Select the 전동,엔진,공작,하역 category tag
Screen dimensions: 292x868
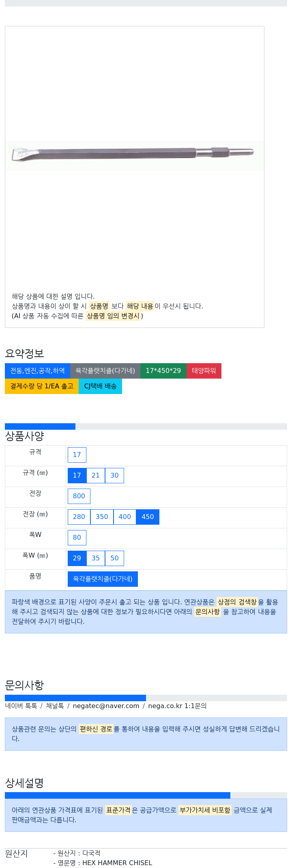[37, 371]
